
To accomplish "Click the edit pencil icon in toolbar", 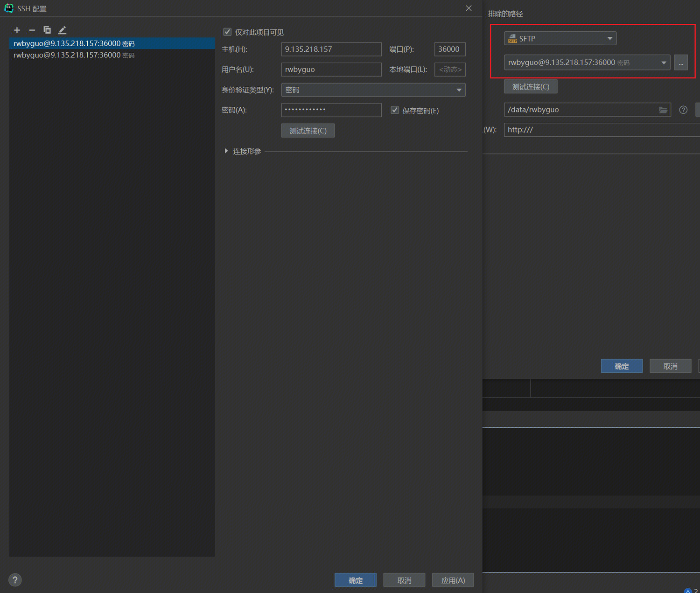I will (62, 30).
